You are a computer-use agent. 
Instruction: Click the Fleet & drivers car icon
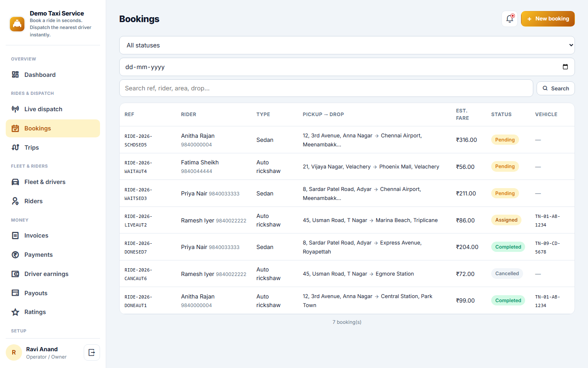16,182
